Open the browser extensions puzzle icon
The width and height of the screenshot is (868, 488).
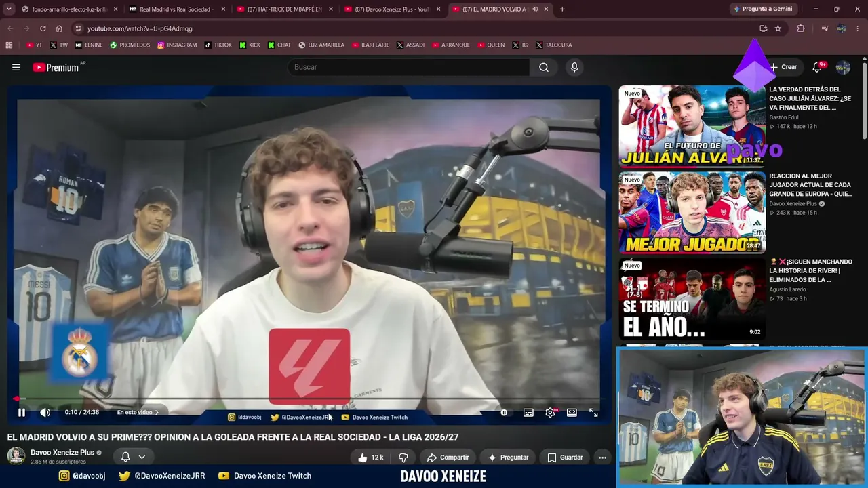pyautogui.click(x=801, y=28)
